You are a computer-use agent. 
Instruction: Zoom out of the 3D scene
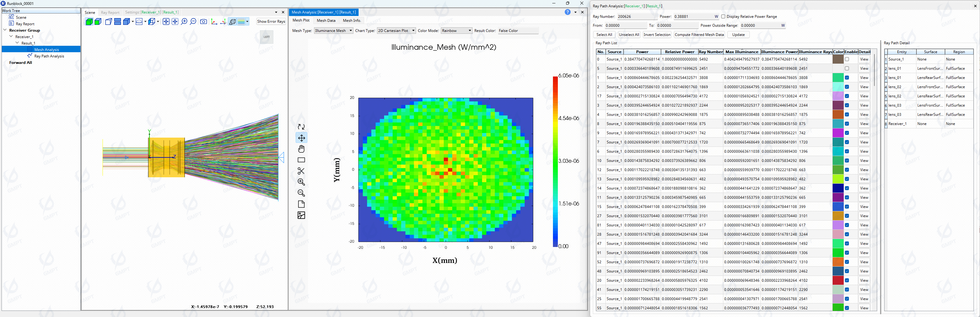193,22
